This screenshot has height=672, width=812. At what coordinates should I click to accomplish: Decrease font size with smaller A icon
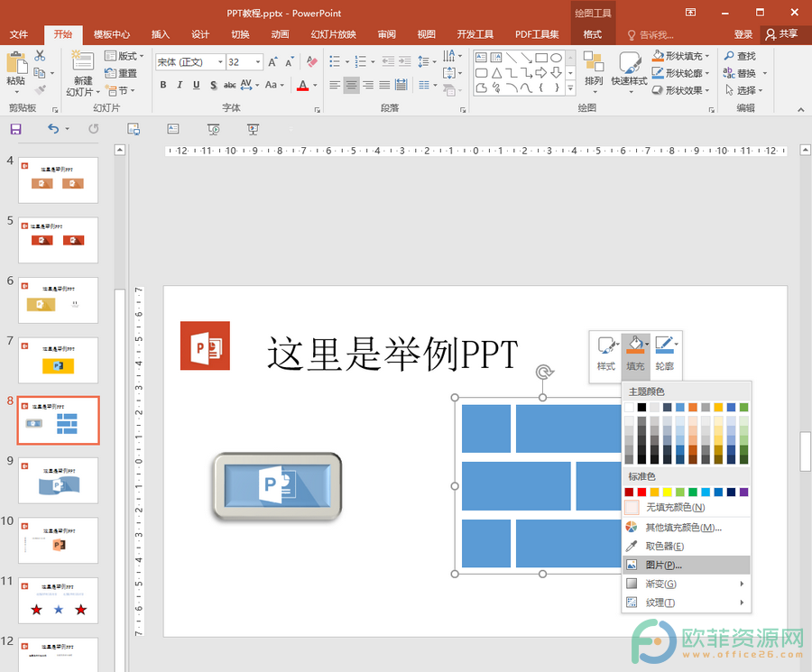click(x=290, y=62)
